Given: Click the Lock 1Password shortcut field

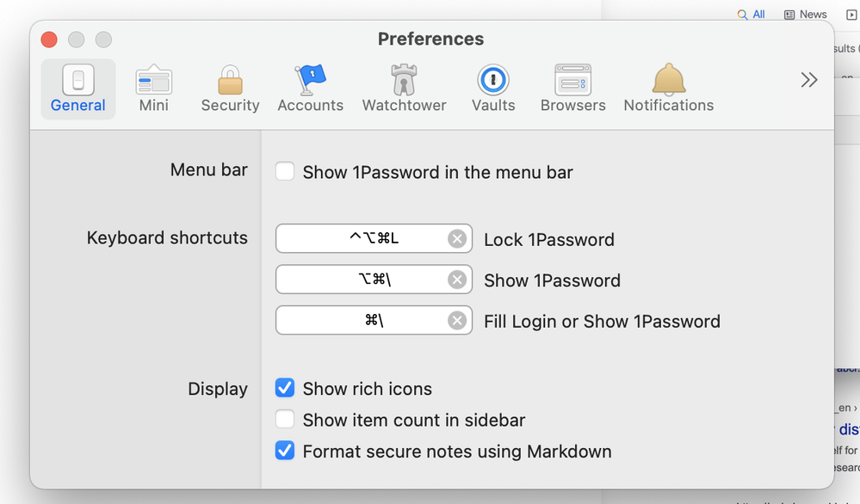Looking at the screenshot, I should tap(362, 239).
